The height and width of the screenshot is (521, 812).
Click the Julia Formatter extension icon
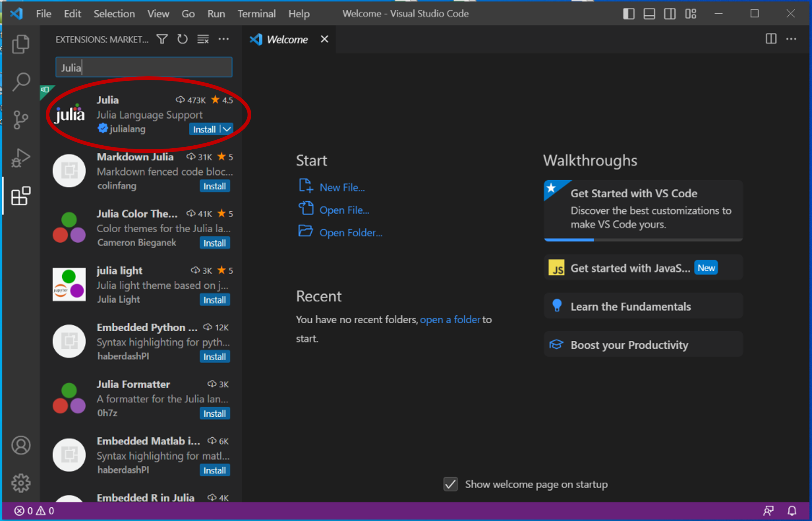tap(69, 398)
